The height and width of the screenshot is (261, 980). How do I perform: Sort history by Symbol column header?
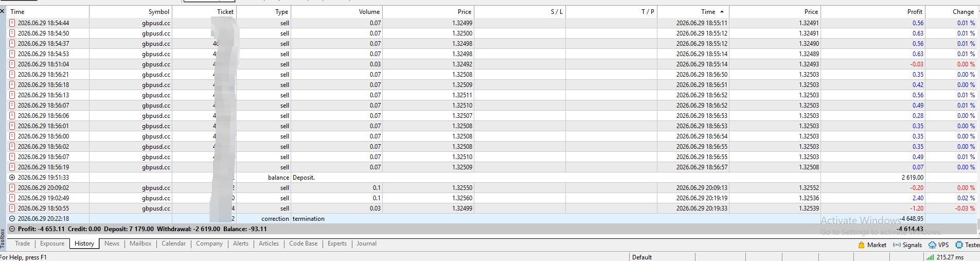point(158,12)
